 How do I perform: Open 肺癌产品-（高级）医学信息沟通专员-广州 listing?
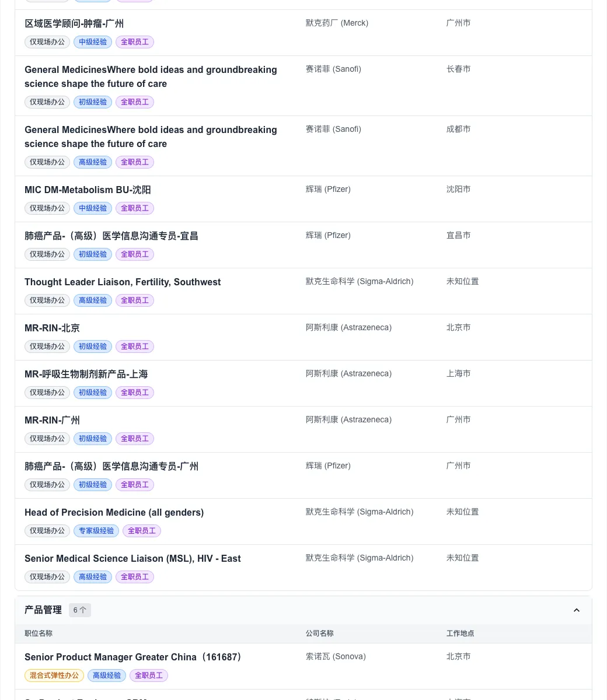click(x=111, y=467)
